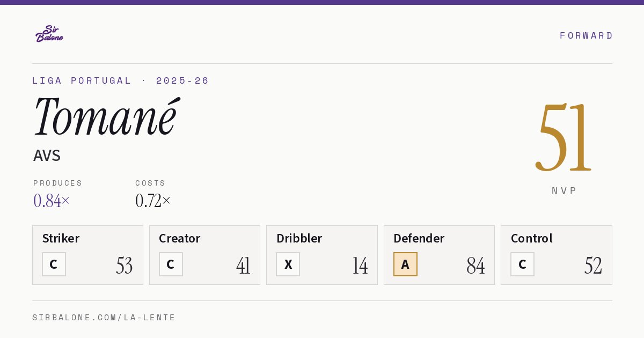Click the C grade badge under Control

522,264
